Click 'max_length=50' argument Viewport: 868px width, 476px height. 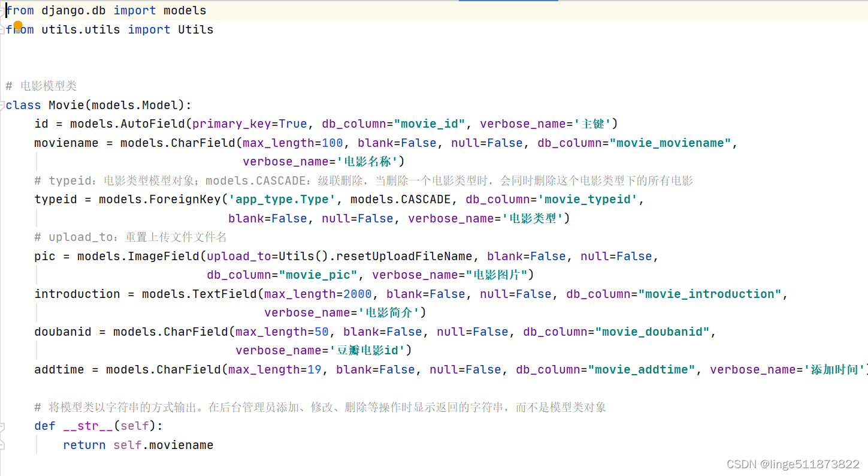point(282,332)
